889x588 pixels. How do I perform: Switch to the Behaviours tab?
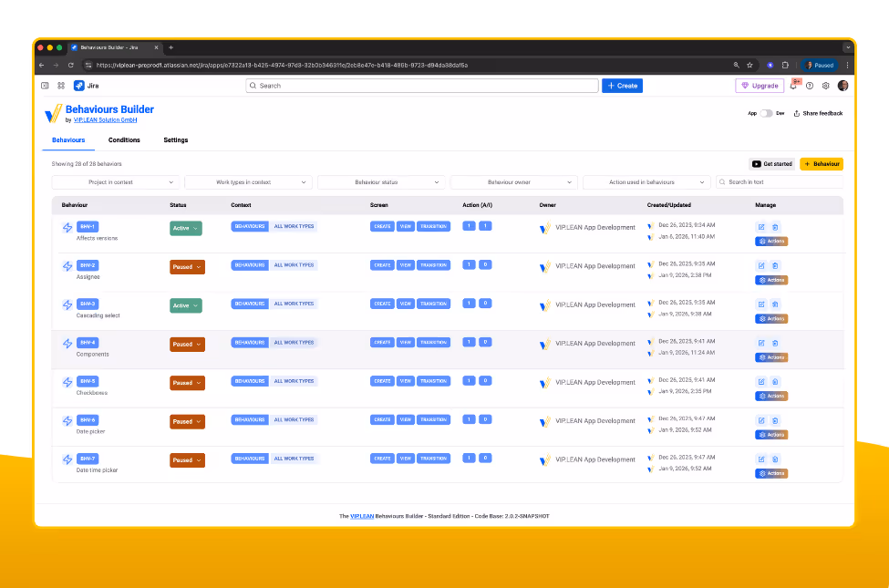click(68, 140)
